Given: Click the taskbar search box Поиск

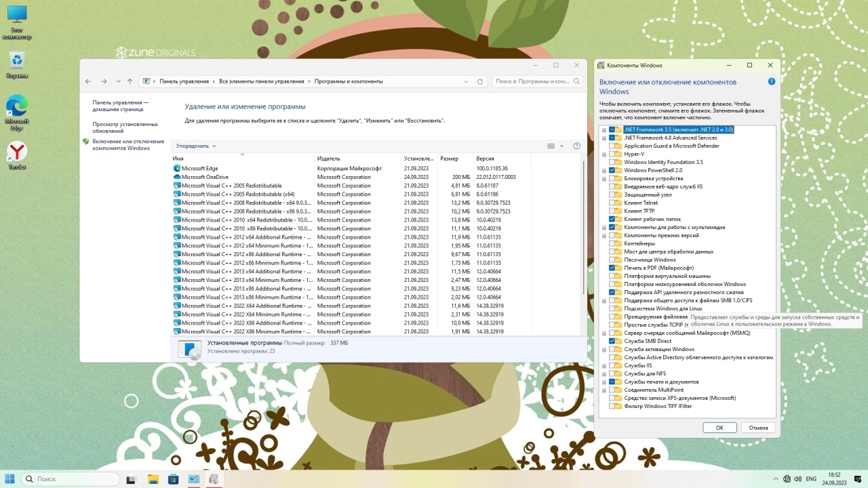Looking at the screenshot, I should click(71, 479).
